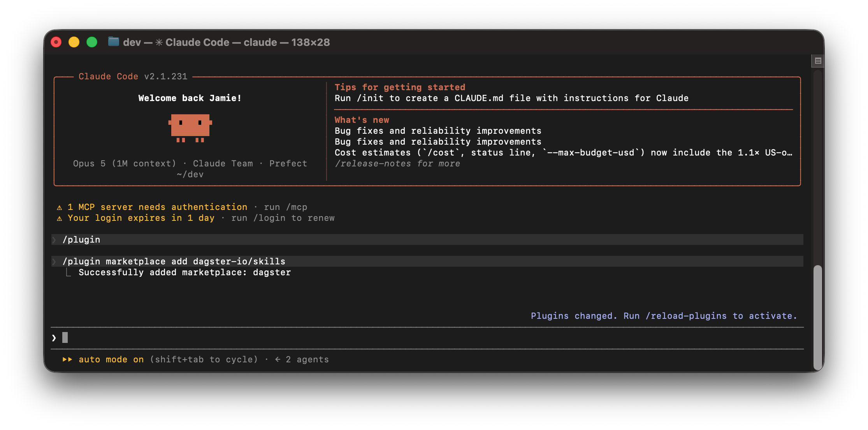Click 'run /login to renew' hint

[283, 218]
